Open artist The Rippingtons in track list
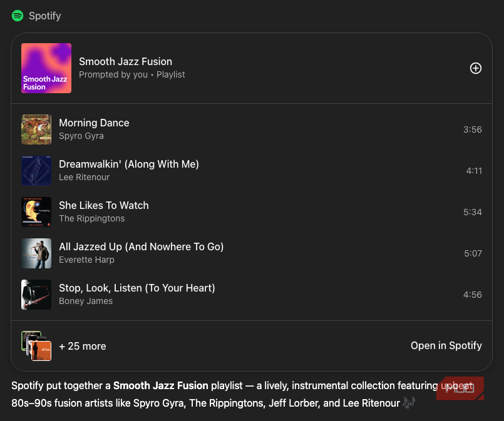The image size is (504, 421). (x=91, y=218)
